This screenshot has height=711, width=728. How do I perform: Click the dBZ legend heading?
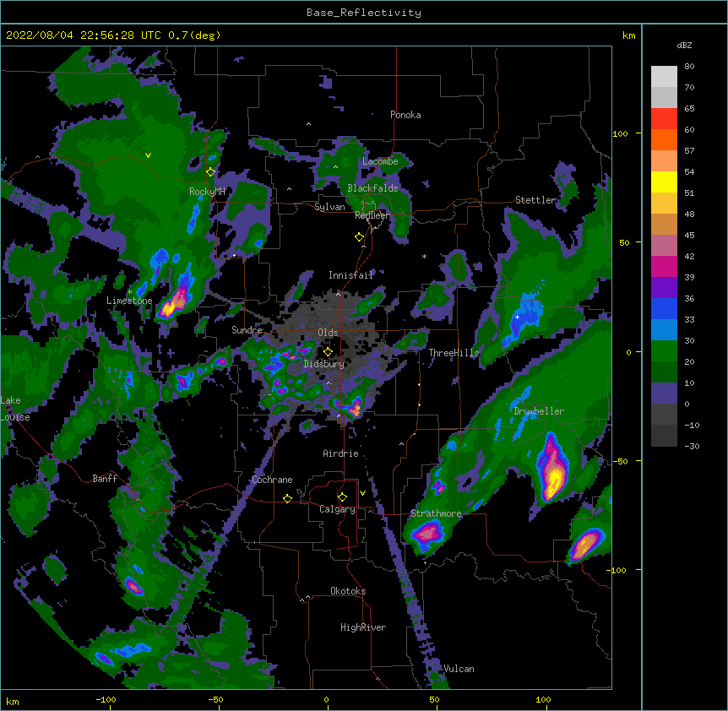click(x=684, y=45)
